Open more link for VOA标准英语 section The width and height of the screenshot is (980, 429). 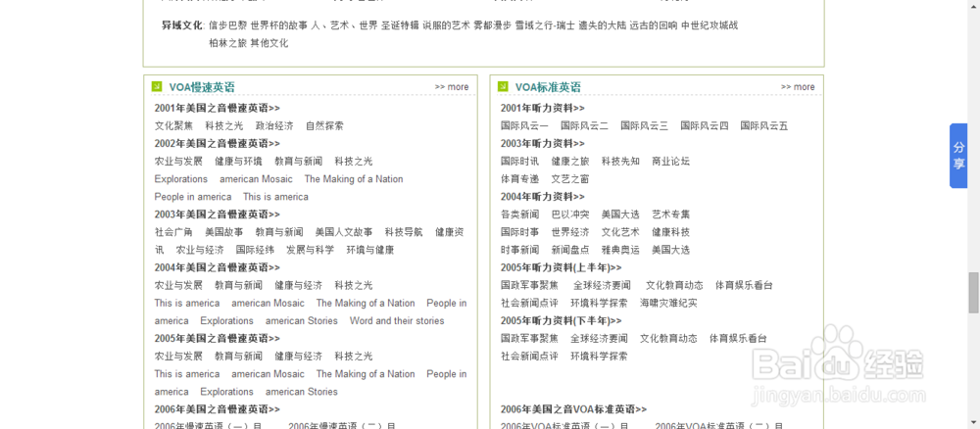pyautogui.click(x=798, y=87)
